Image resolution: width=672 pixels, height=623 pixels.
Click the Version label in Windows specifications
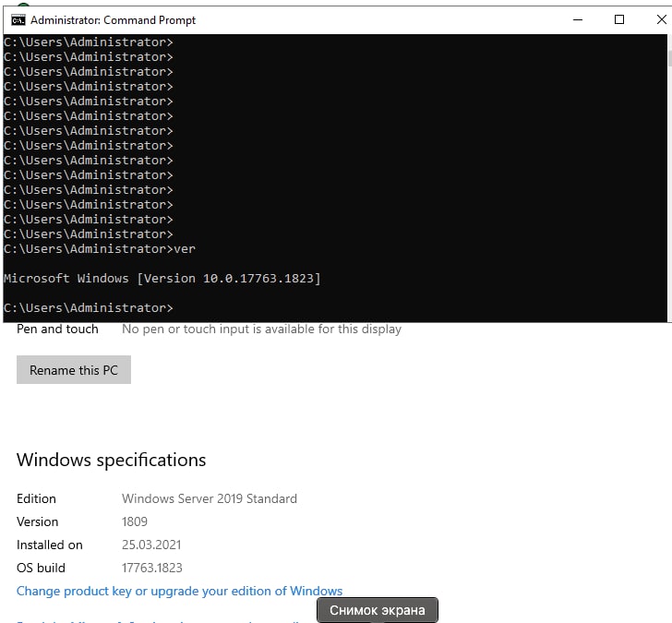pyautogui.click(x=37, y=521)
